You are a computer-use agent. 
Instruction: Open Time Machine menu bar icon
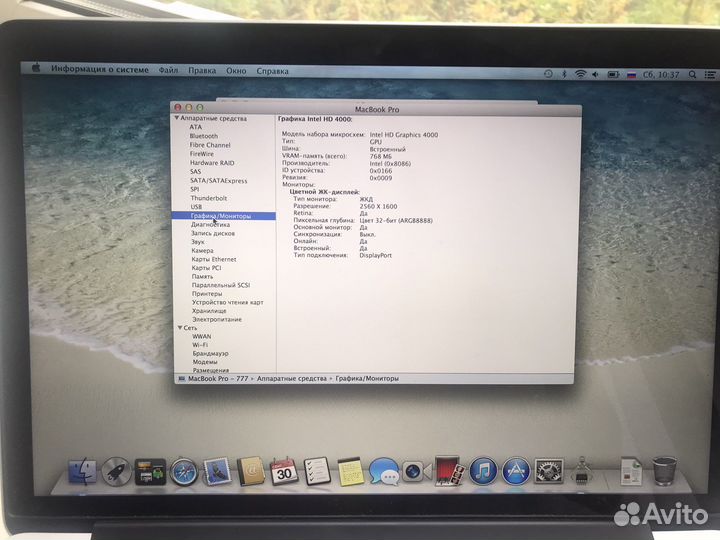(548, 74)
